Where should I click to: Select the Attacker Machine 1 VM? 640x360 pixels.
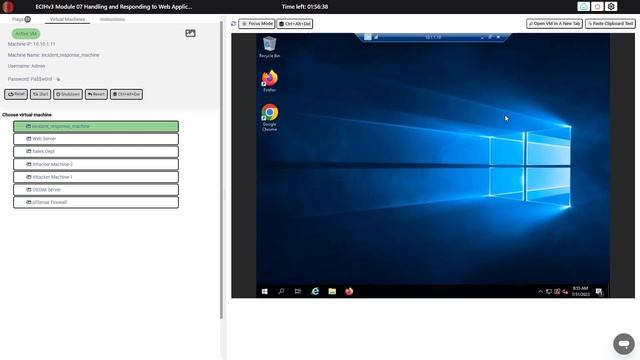pos(96,177)
